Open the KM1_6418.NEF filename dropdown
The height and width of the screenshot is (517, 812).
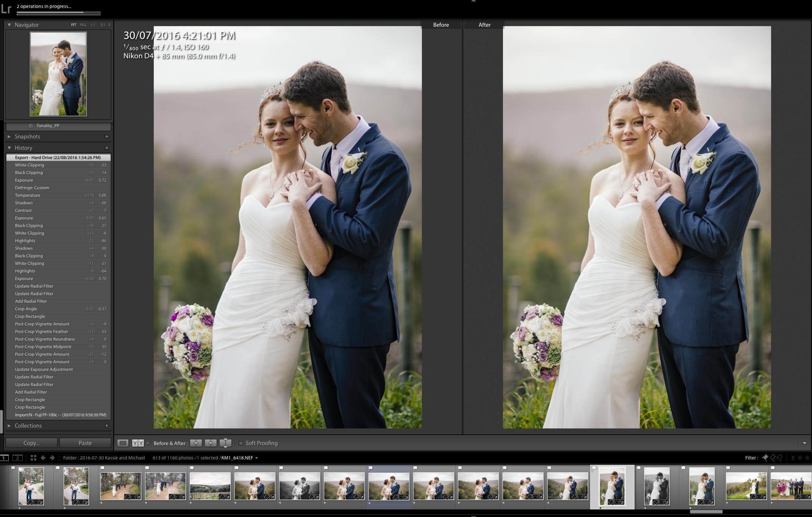point(257,458)
